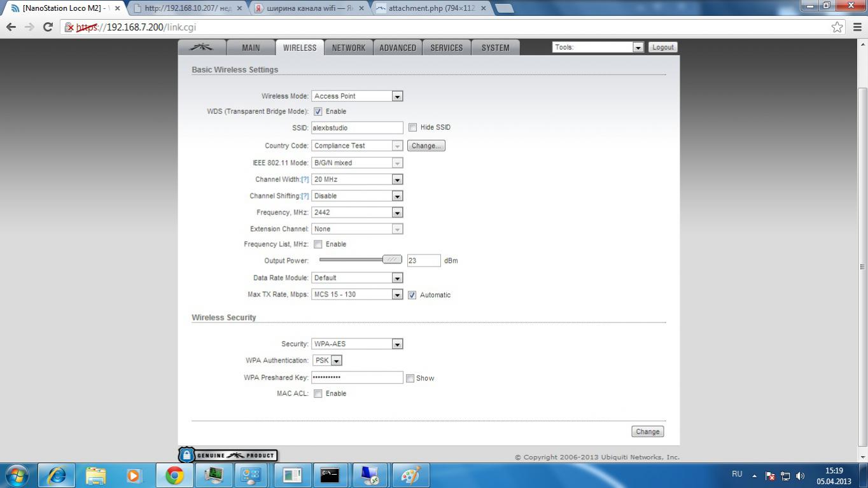Image resolution: width=868 pixels, height=488 pixels.
Task: Click the WPA Preshared Key field
Action: click(357, 377)
